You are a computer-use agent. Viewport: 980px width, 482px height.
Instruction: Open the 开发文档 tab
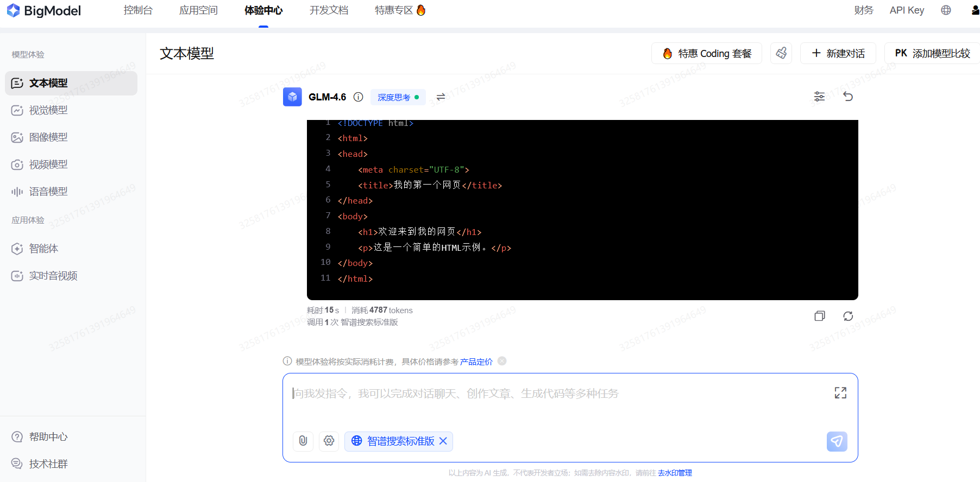click(x=329, y=10)
